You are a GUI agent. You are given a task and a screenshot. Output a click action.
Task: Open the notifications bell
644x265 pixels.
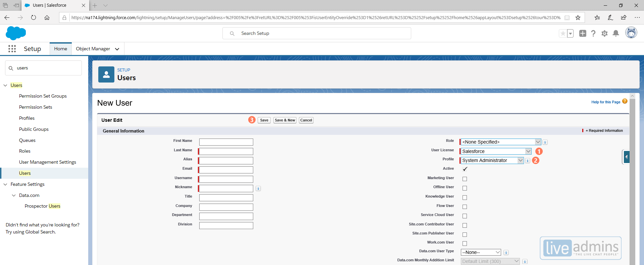click(x=616, y=33)
